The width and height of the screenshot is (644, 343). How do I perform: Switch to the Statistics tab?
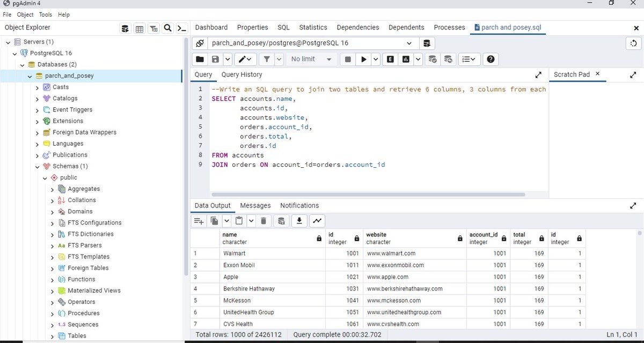pyautogui.click(x=313, y=27)
